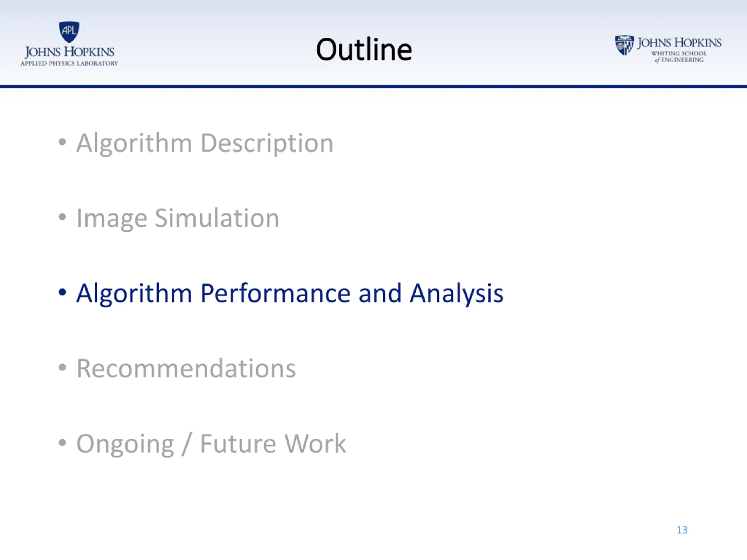Click the Johns Hopkins Applied Physics Laboratory wordmark
This screenshot has height=560, width=747.
69,56
